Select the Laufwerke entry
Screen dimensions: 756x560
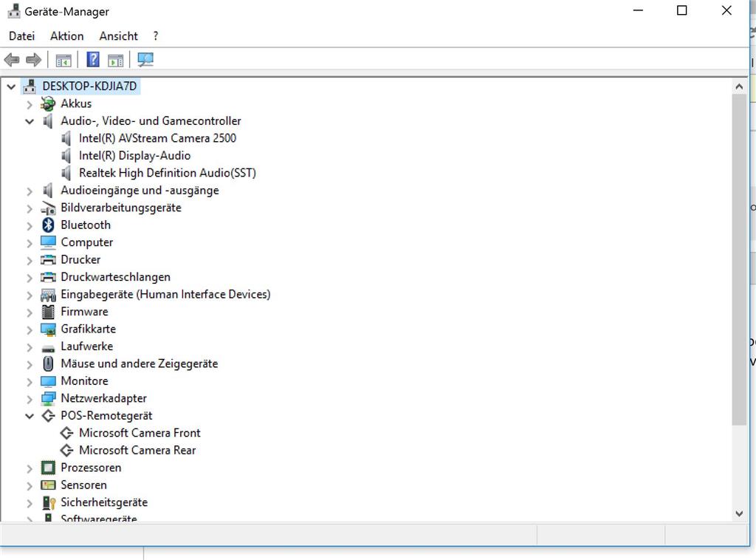[x=87, y=346]
